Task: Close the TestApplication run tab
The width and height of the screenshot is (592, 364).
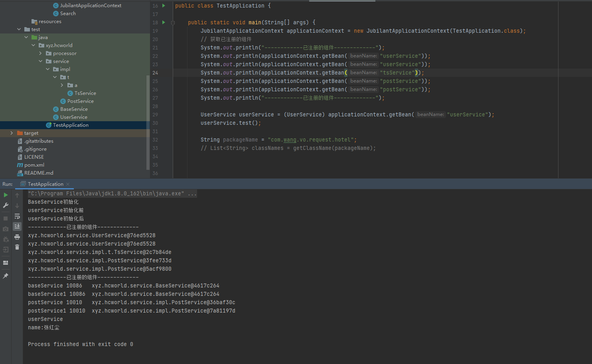Action: pos(68,184)
